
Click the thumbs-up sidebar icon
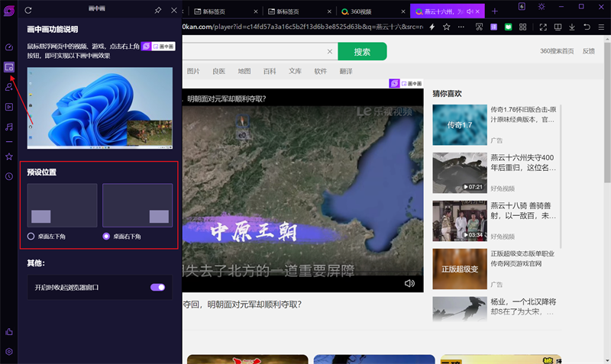(x=9, y=332)
